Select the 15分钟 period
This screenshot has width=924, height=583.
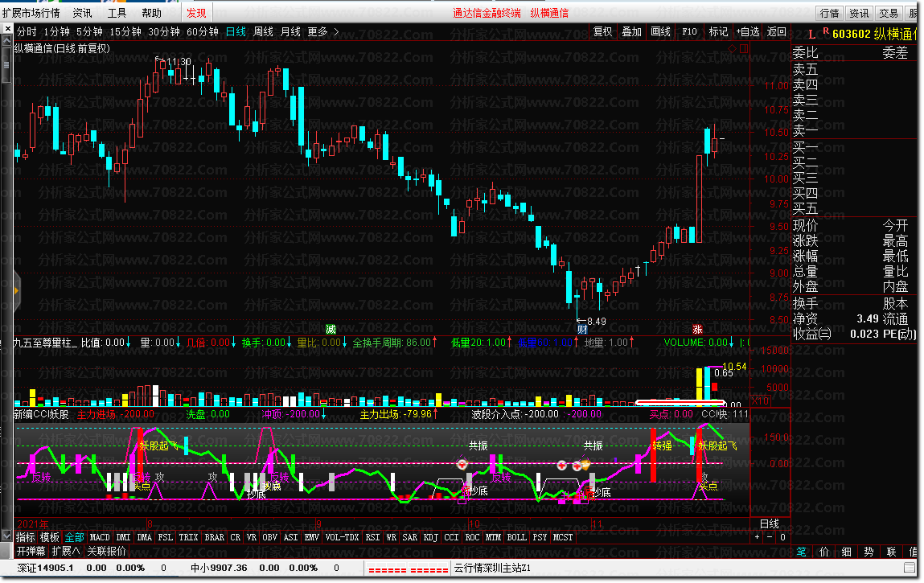pos(125,32)
